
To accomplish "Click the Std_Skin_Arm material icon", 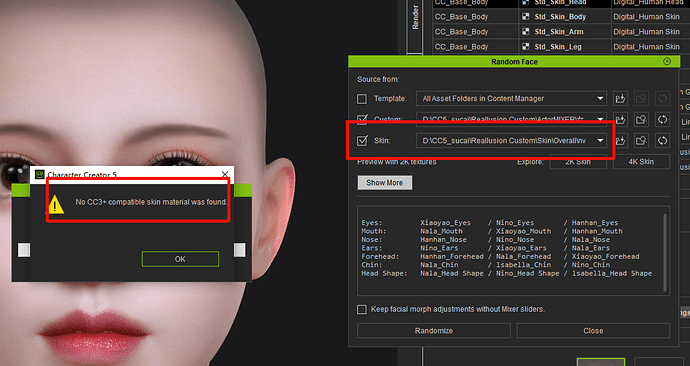I will click(x=525, y=32).
